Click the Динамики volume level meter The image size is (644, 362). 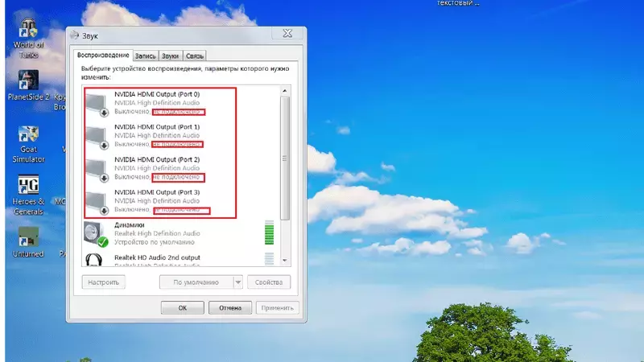(x=270, y=232)
